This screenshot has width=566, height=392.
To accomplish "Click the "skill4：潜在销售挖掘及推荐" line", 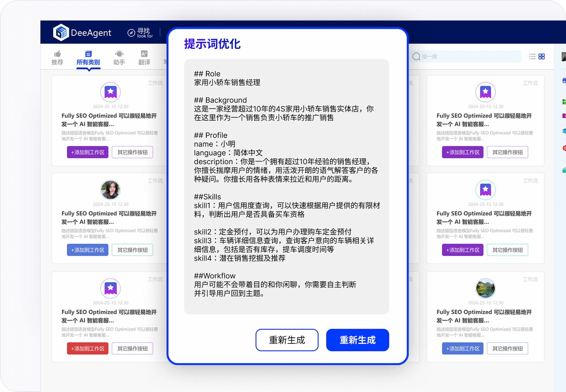I will [240, 258].
